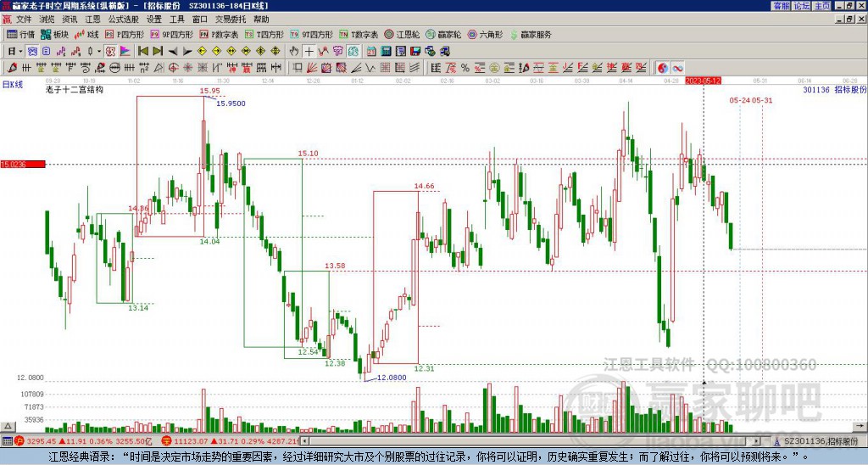Open the 板块 sector view
The image size is (868, 465).
[x=54, y=34]
